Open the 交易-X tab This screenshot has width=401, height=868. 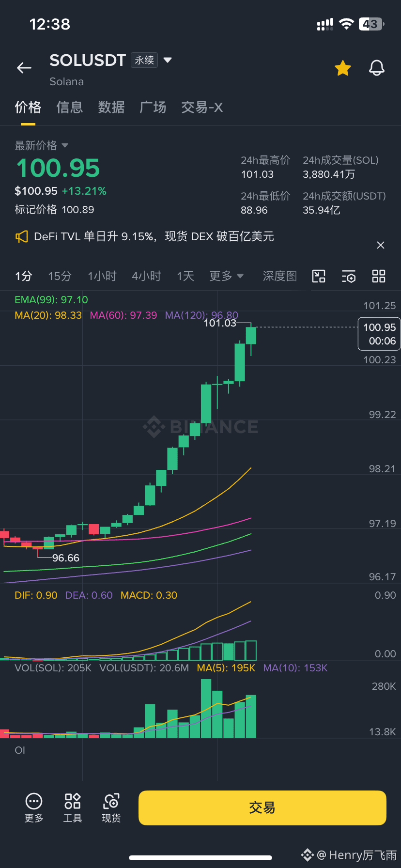point(202,107)
